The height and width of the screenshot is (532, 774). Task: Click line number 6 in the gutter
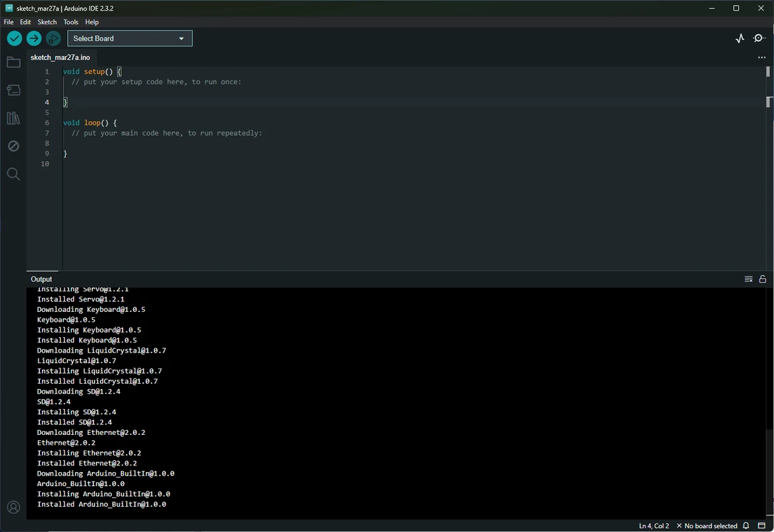click(47, 123)
